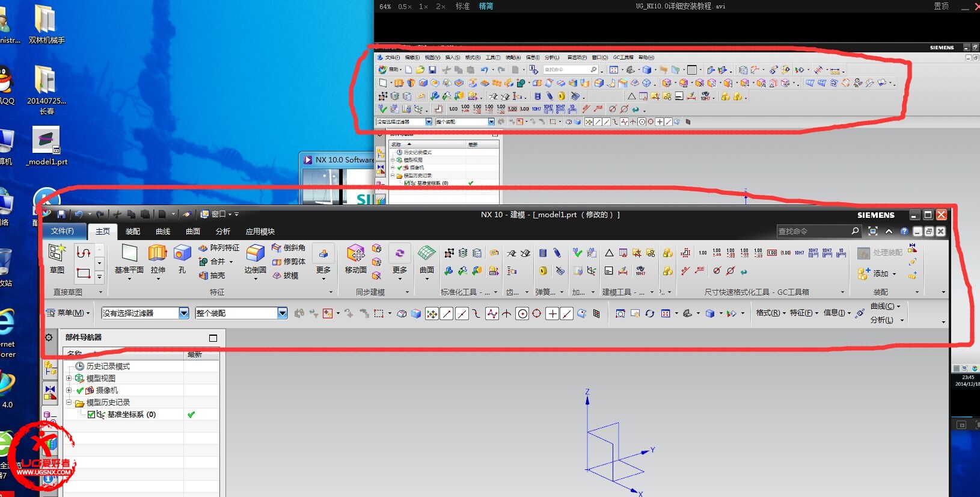Click the 移动面 button
This screenshot has width=980, height=497.
pos(356,259)
